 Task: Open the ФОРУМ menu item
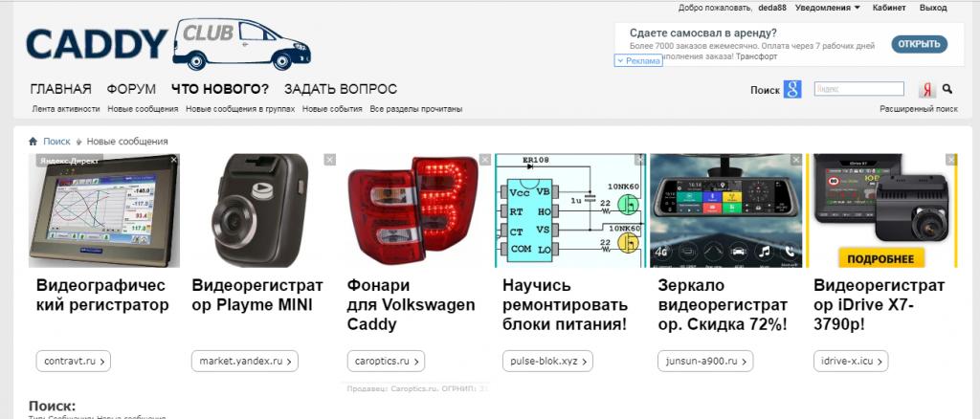(x=131, y=89)
